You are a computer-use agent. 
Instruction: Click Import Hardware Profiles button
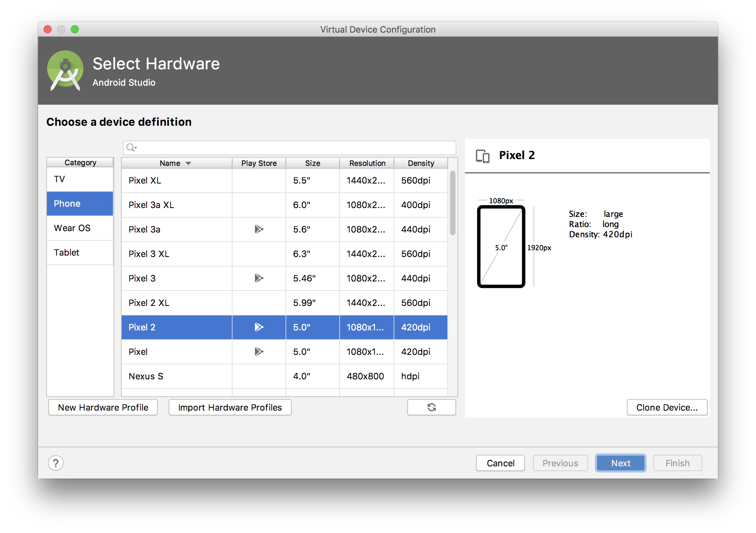(x=230, y=407)
